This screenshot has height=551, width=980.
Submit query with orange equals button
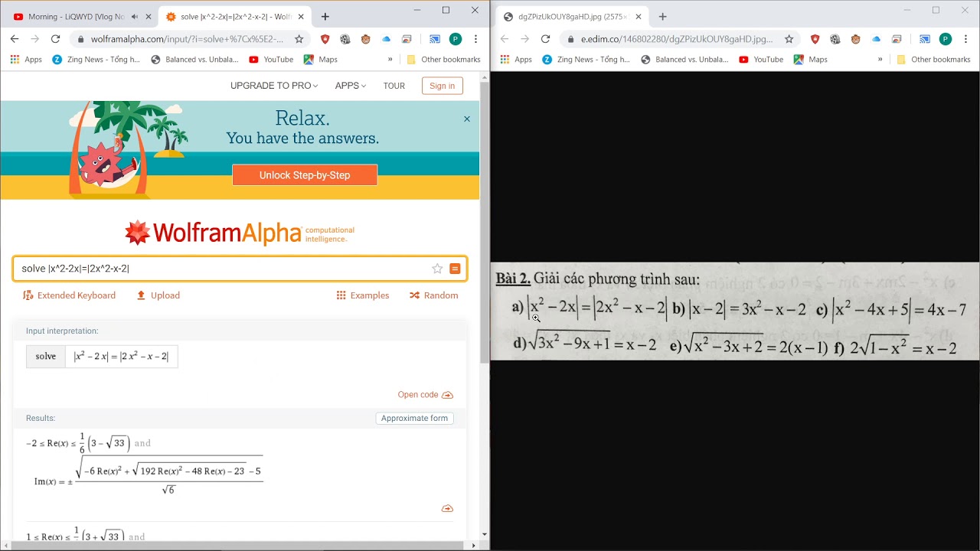click(x=455, y=269)
